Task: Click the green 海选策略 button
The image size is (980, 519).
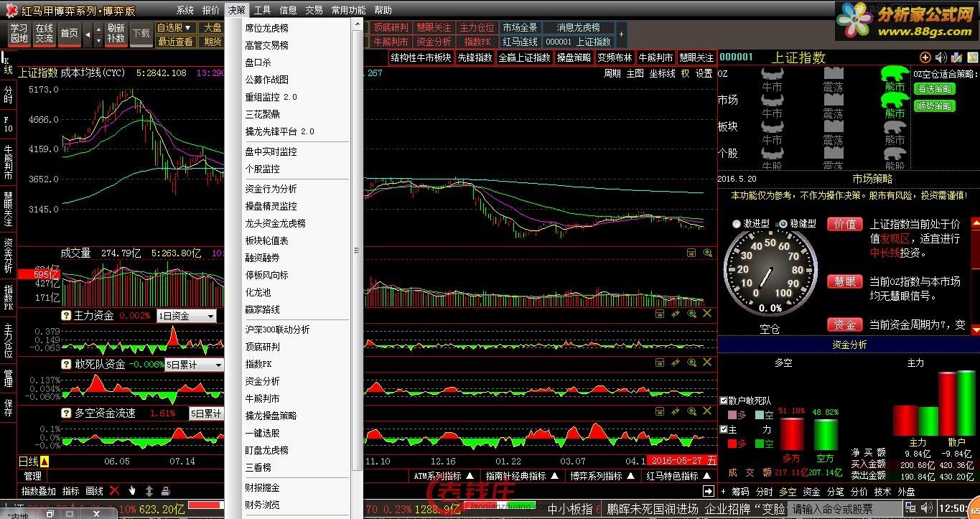Action: (x=934, y=89)
